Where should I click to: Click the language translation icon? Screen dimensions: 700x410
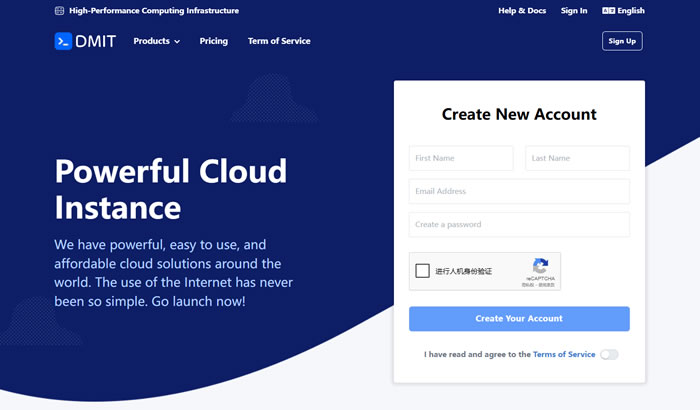(608, 11)
